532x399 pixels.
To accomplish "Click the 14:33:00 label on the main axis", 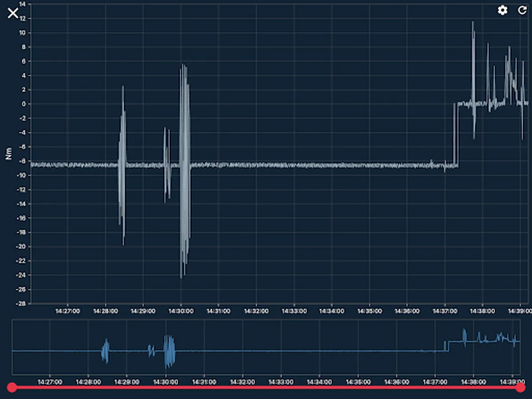I will 294,311.
